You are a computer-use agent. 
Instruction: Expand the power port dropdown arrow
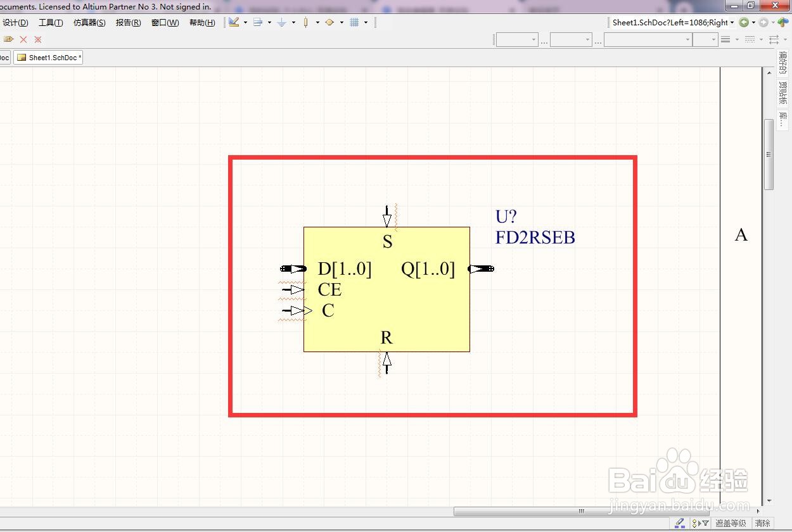click(293, 23)
